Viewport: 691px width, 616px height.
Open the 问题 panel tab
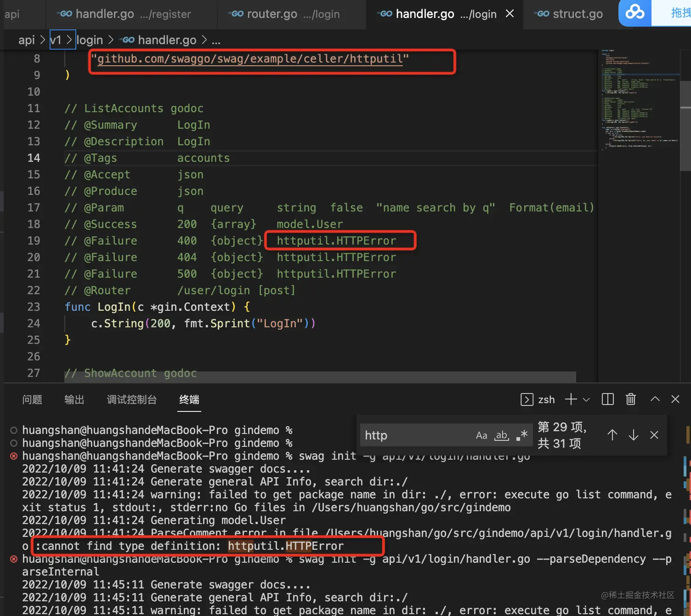pyautogui.click(x=32, y=399)
